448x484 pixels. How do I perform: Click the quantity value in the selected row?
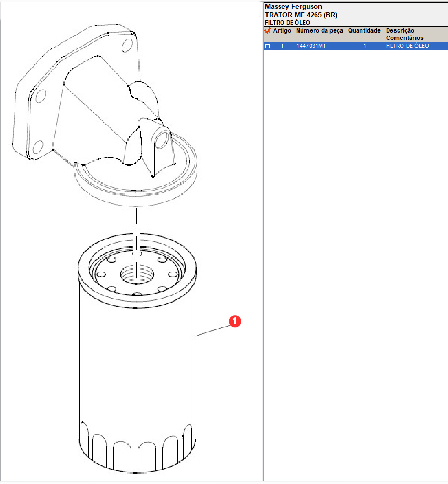point(365,46)
